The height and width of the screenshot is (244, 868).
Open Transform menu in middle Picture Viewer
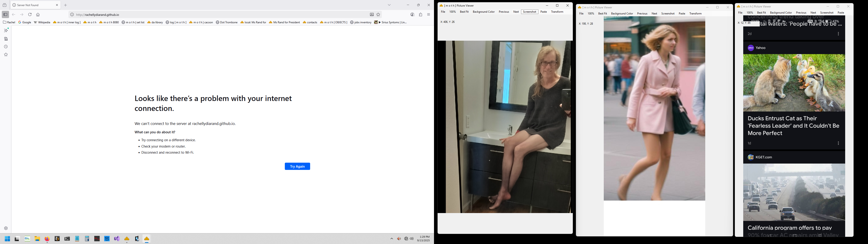[695, 14]
